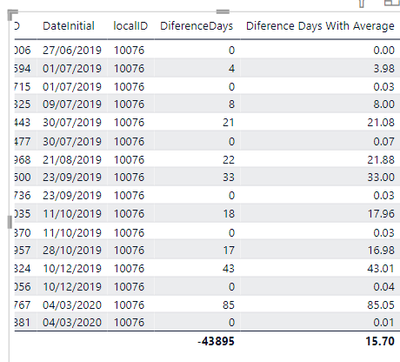Screen dimensions: 400x362
Task: Select the average value 17.96
Action: [x=381, y=214]
